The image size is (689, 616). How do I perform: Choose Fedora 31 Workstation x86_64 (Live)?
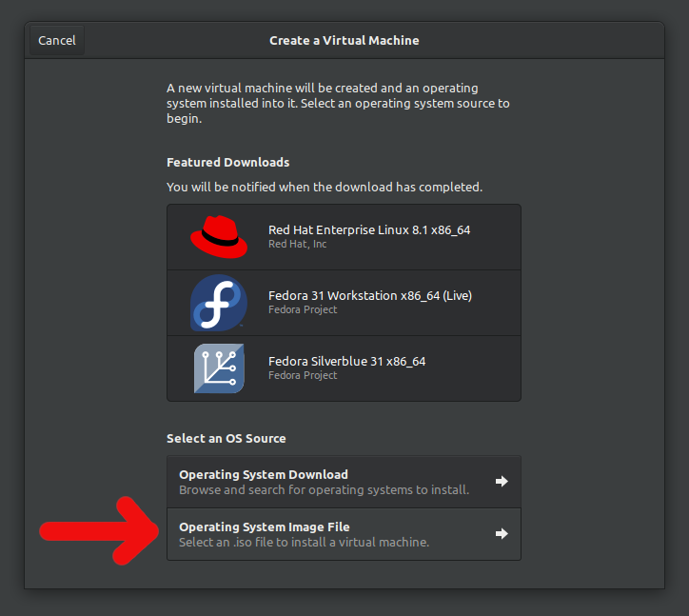click(x=369, y=296)
